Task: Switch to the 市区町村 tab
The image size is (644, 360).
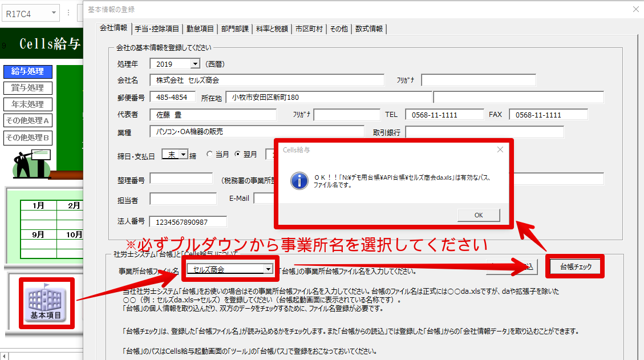Action: pyautogui.click(x=309, y=29)
